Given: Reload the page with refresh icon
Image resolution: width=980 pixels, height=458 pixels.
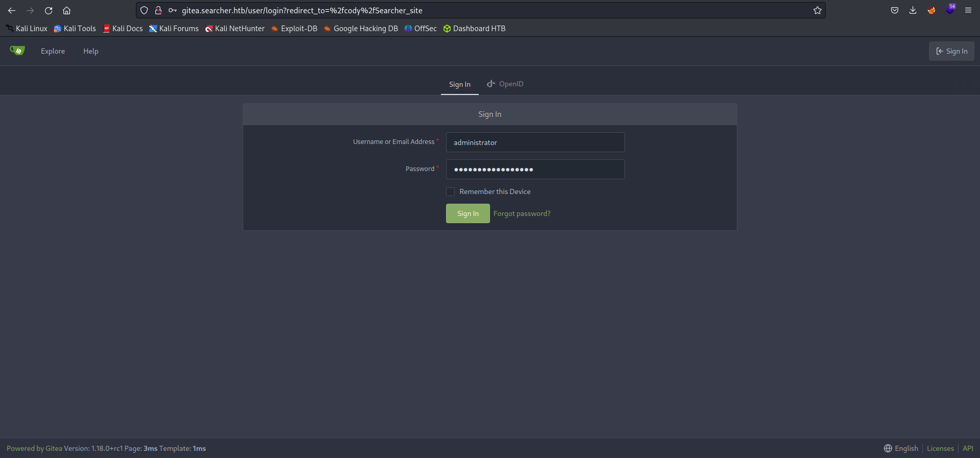Looking at the screenshot, I should pyautogui.click(x=49, y=11).
